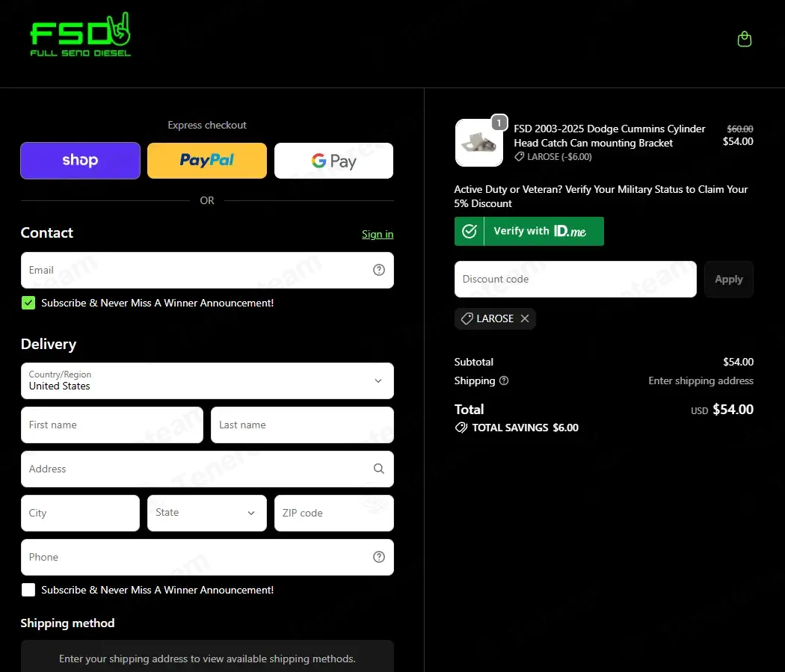Click the Active Duty or Veteran discount text

(601, 197)
